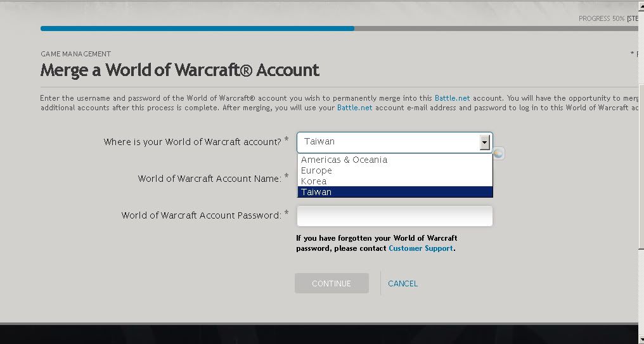Image resolution: width=644 pixels, height=344 pixels.
Task: Choose Europe in the region list
Action: click(x=395, y=170)
